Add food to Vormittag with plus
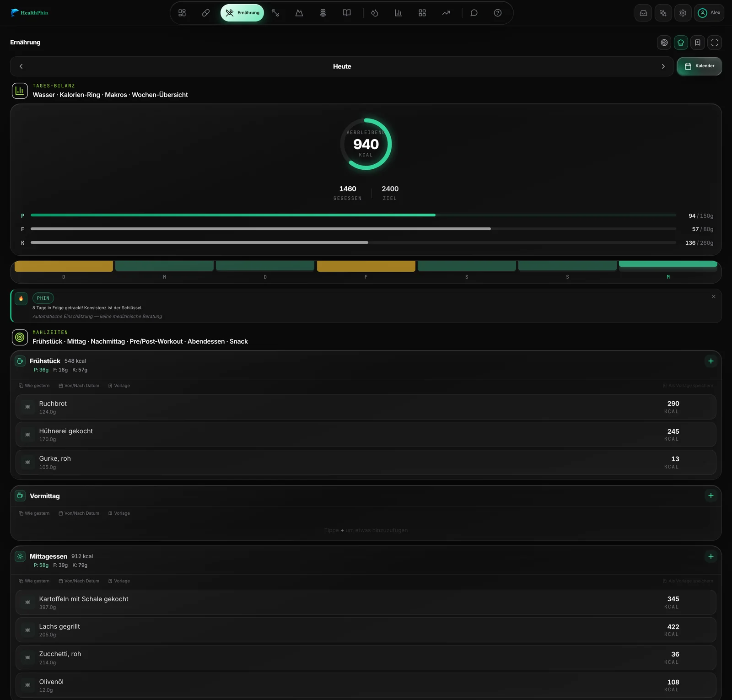Screen dimensions: 732x700 tap(711, 495)
